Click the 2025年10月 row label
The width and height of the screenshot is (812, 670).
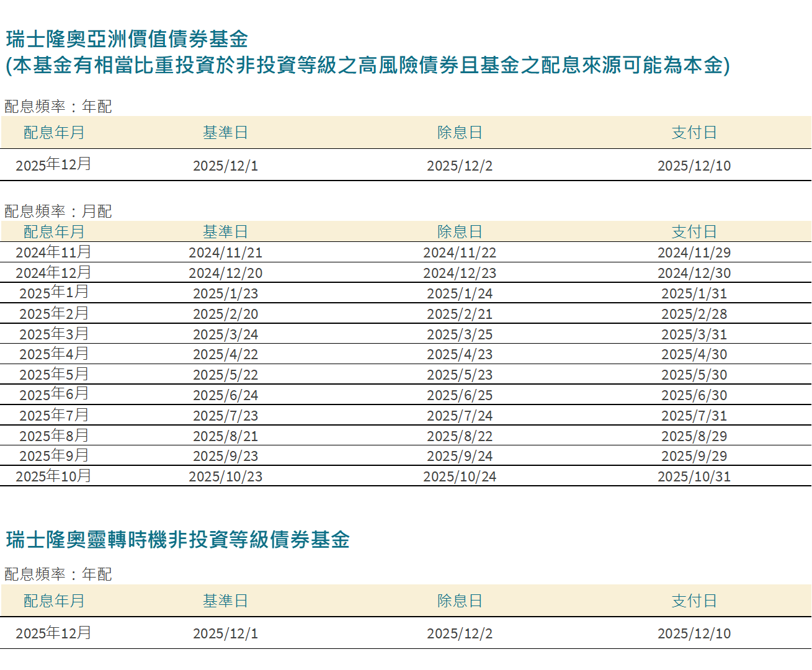pyautogui.click(x=53, y=476)
